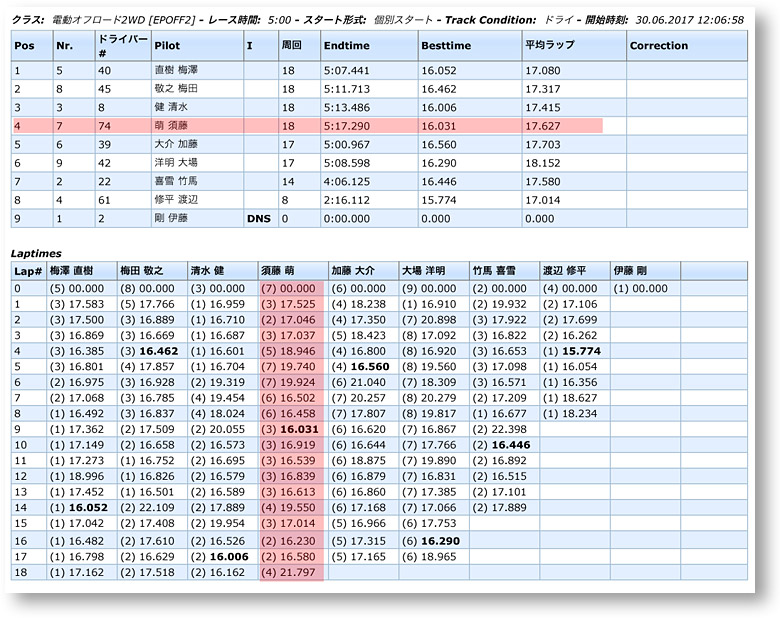Select pilot 直樹 梅澤 in results
The width and height of the screenshot is (780, 618).
coord(176,70)
